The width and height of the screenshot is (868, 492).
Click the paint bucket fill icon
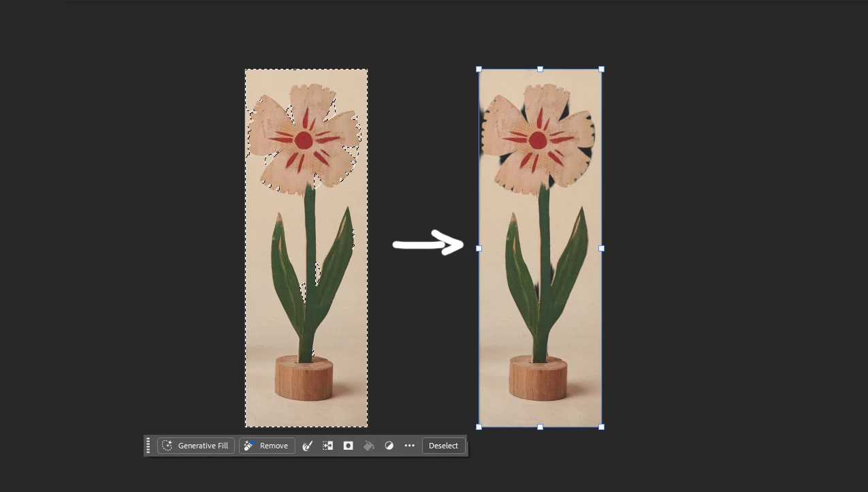pos(368,446)
